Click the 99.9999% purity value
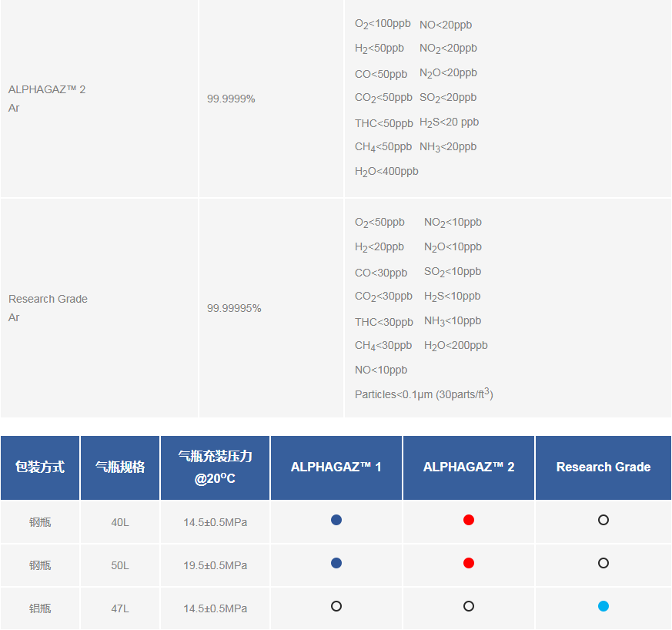 (x=231, y=99)
